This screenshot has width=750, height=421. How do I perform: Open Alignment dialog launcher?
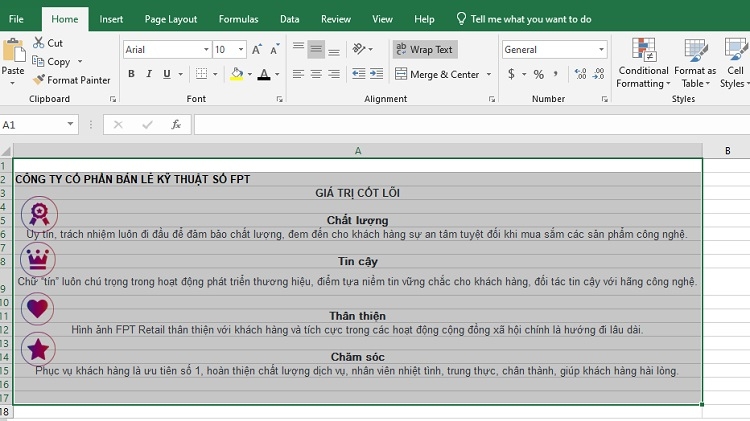(491, 99)
